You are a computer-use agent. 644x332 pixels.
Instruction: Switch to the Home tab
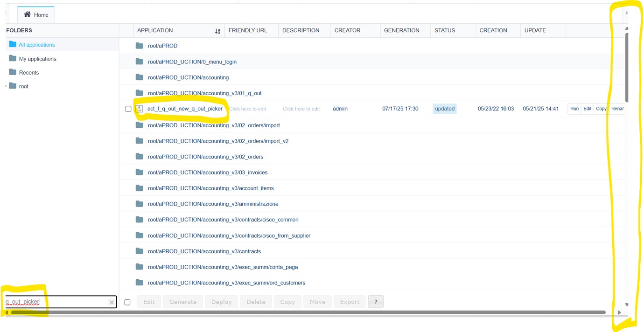click(x=35, y=14)
